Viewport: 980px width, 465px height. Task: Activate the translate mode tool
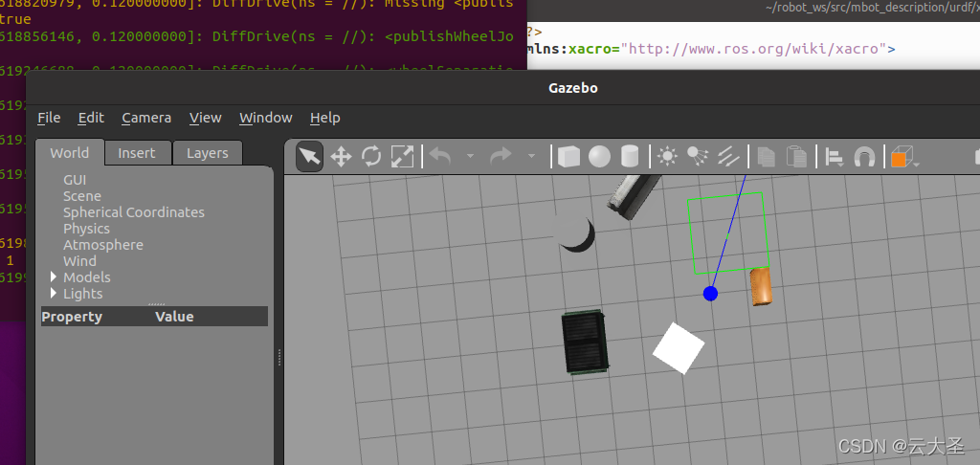click(341, 156)
